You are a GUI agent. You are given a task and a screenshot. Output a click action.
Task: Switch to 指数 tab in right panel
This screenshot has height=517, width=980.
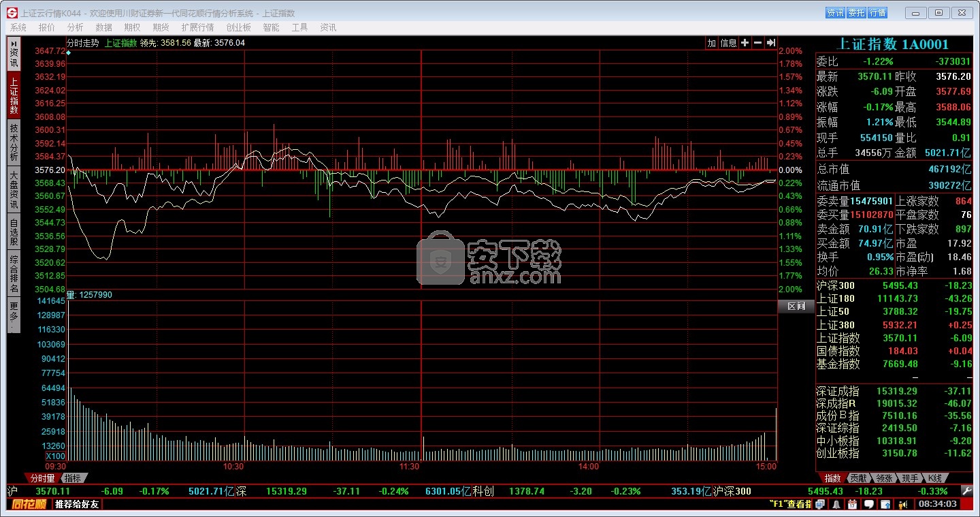coord(832,478)
